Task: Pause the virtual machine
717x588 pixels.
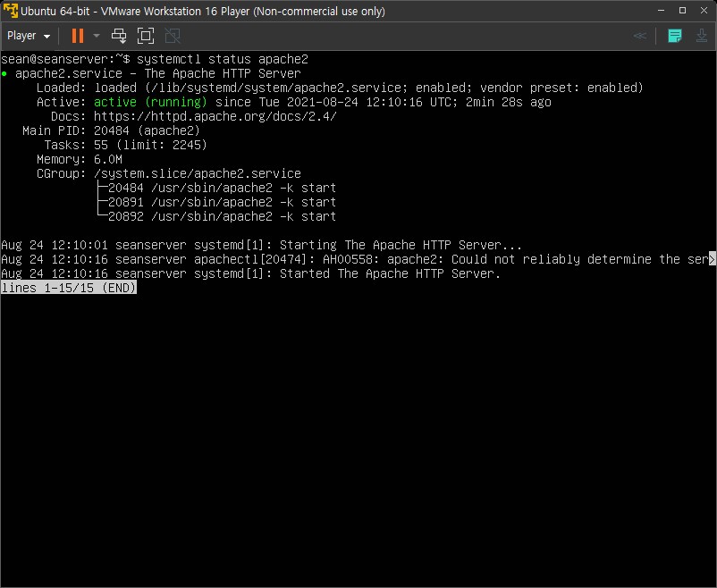Action: pos(78,36)
